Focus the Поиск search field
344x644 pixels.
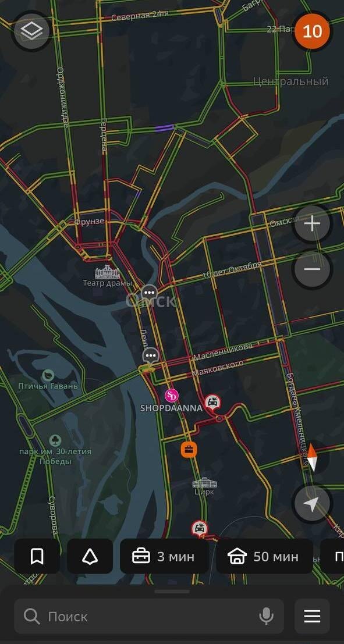[149, 617]
